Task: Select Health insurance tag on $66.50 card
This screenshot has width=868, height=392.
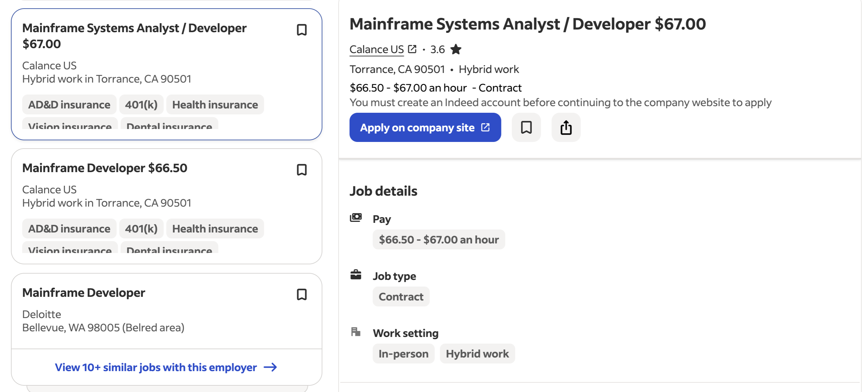Action: click(215, 229)
